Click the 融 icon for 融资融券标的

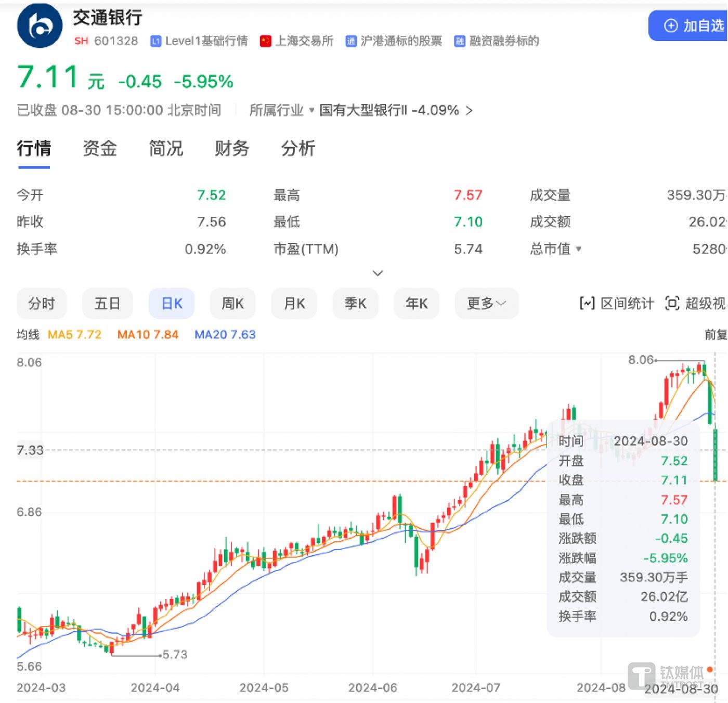point(460,41)
